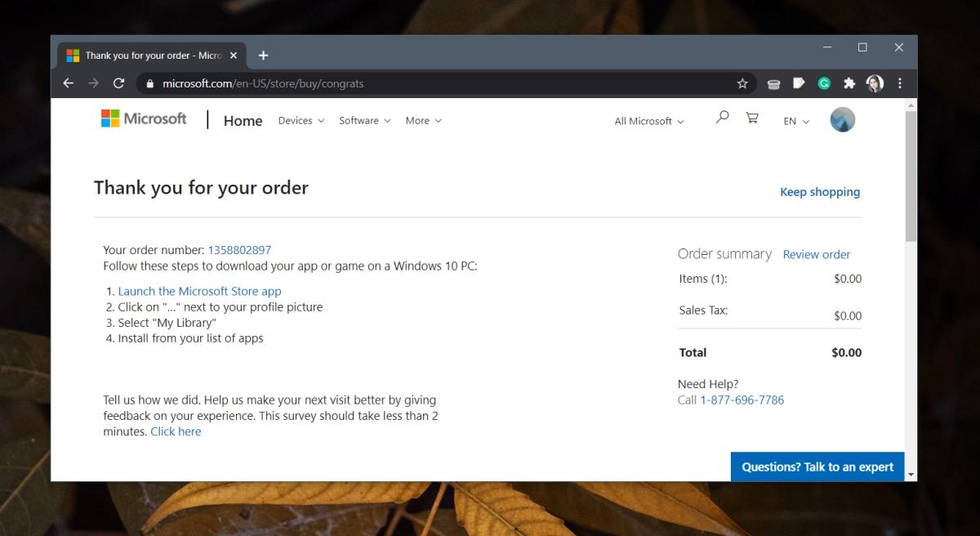Minimize the Chrome window
The height and width of the screenshot is (536, 980).
point(826,48)
